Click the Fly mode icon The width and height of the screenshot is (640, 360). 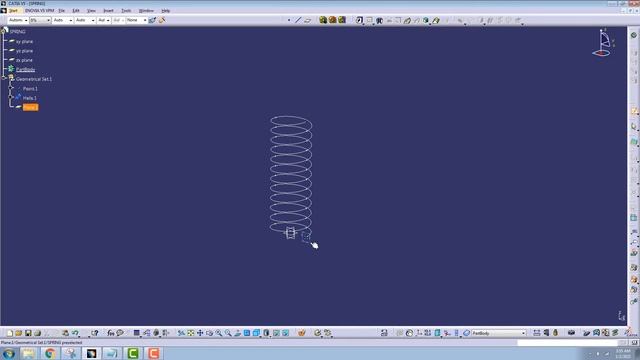(181, 333)
